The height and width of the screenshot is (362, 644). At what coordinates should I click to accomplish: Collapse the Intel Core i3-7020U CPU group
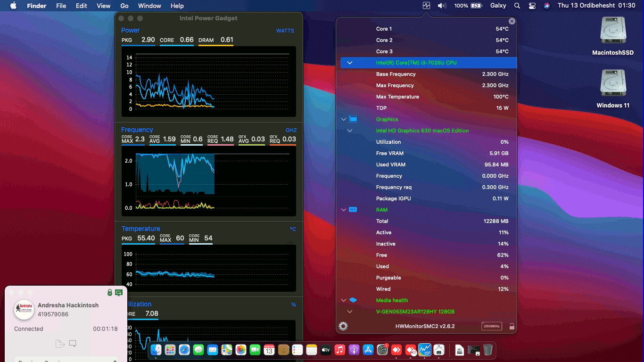pyautogui.click(x=350, y=63)
